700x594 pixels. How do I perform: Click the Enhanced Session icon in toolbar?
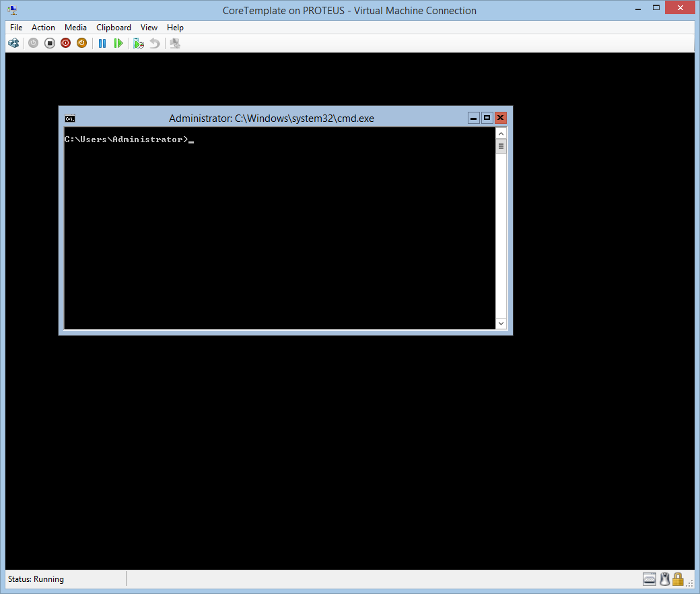tap(175, 43)
